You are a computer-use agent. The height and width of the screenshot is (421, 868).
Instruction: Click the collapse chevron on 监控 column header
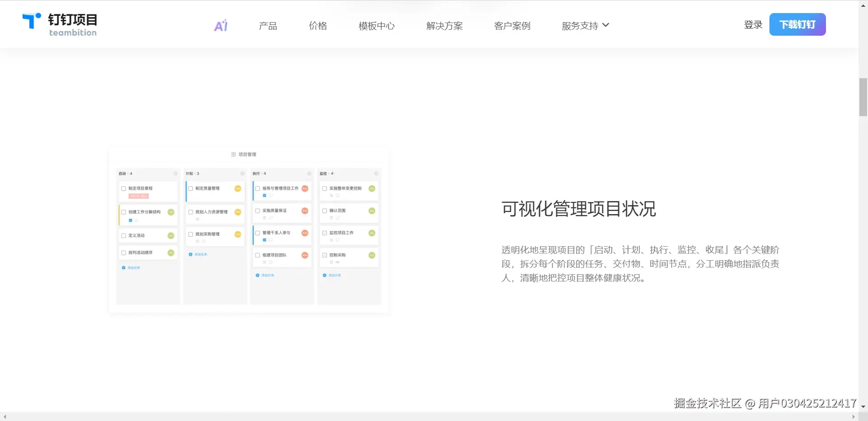click(x=376, y=173)
